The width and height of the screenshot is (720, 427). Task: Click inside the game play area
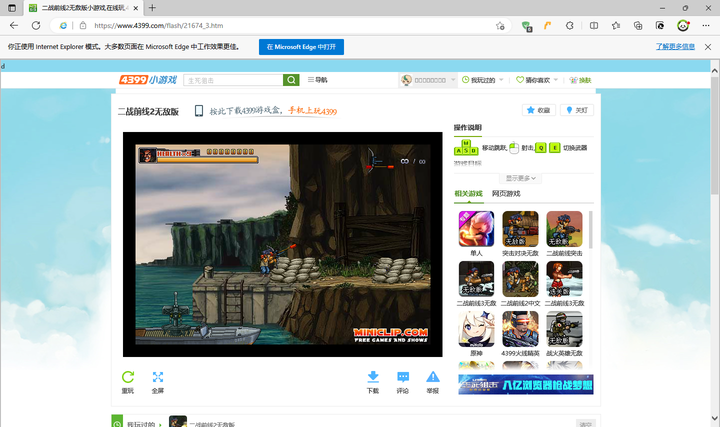(x=283, y=244)
